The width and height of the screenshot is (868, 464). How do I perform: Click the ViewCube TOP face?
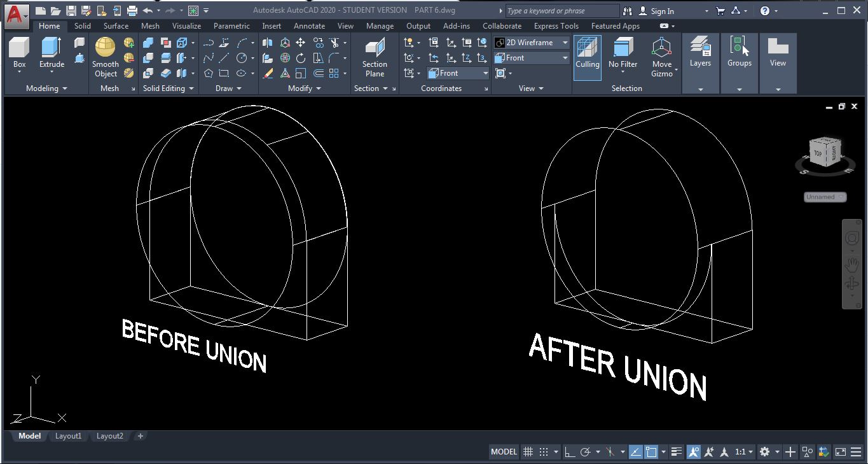(x=817, y=153)
